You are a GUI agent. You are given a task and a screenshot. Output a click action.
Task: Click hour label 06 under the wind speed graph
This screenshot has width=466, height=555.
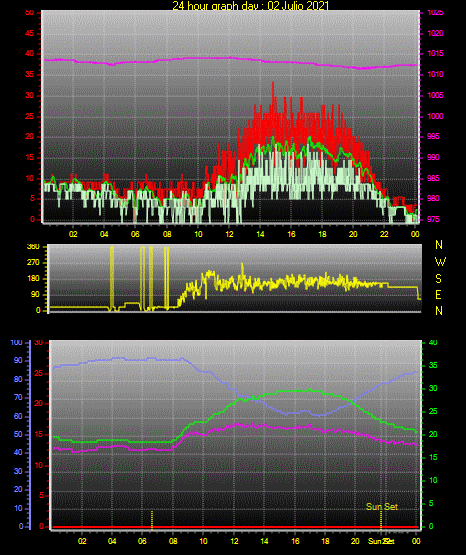pyautogui.click(x=135, y=234)
